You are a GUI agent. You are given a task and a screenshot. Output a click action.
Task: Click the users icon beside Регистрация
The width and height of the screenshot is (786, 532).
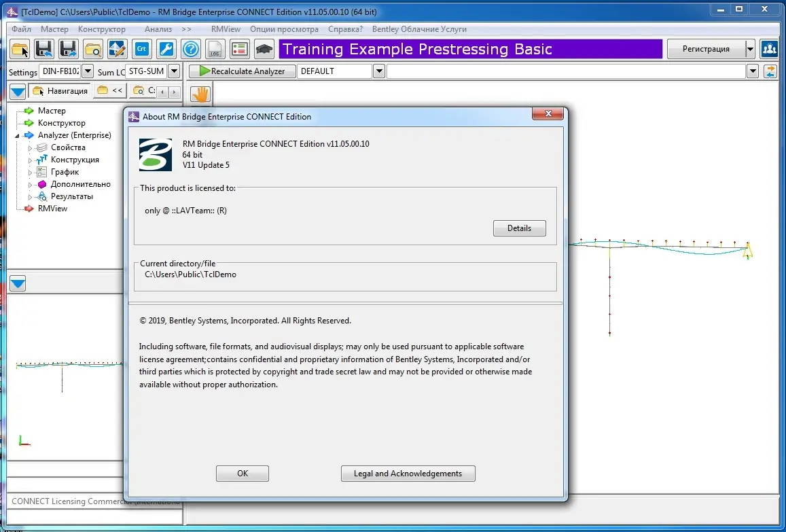(x=769, y=49)
